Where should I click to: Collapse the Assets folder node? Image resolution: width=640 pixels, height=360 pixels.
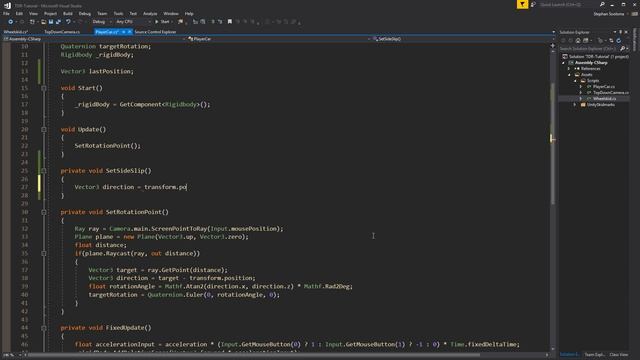pyautogui.click(x=569, y=75)
